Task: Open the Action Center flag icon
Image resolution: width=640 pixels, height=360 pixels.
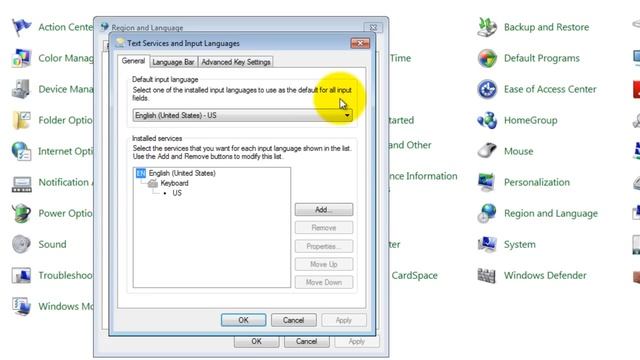Action: coord(21,27)
